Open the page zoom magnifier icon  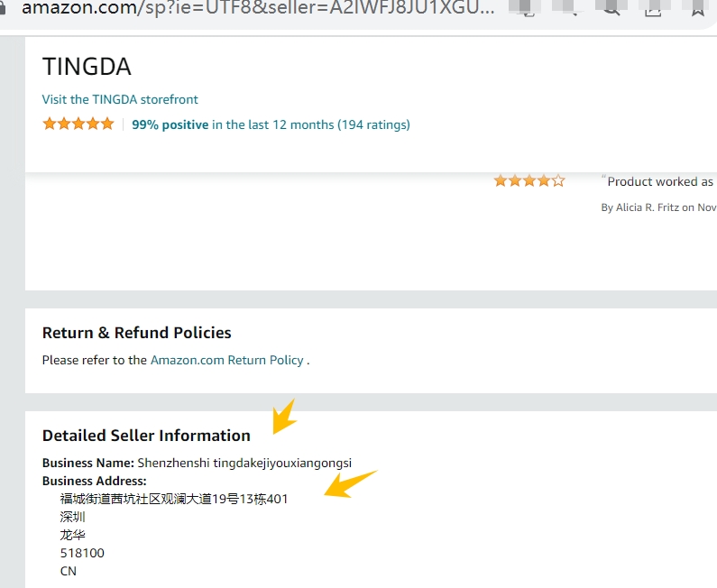point(611,8)
